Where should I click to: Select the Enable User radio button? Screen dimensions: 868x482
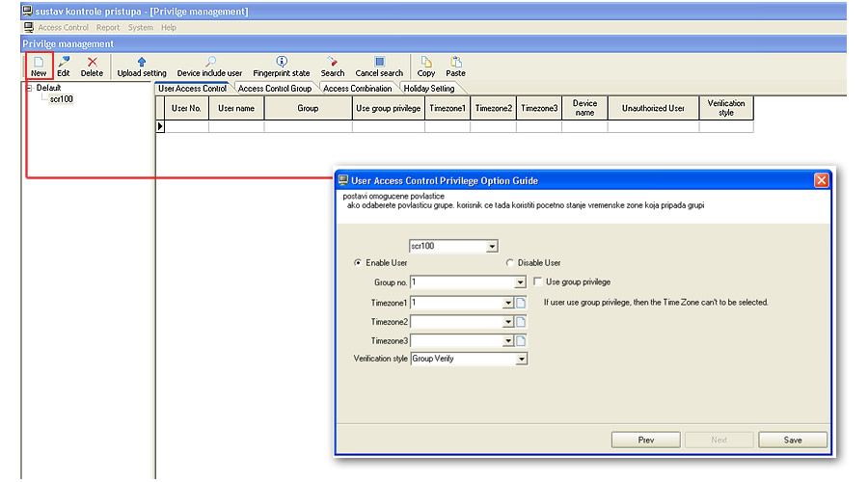(x=359, y=262)
